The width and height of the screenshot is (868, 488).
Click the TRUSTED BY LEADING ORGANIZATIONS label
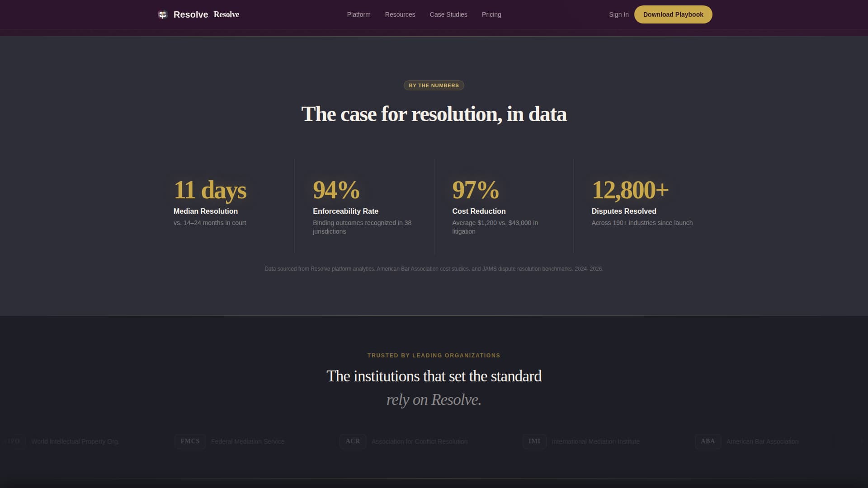(x=434, y=355)
